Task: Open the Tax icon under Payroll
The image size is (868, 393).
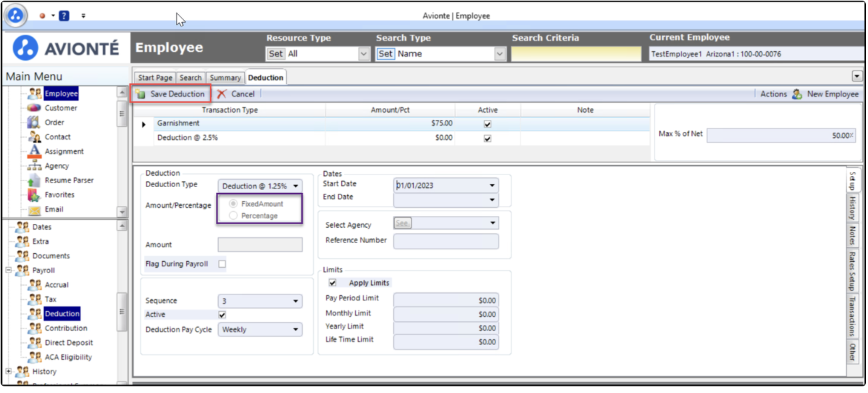Action: click(x=34, y=299)
